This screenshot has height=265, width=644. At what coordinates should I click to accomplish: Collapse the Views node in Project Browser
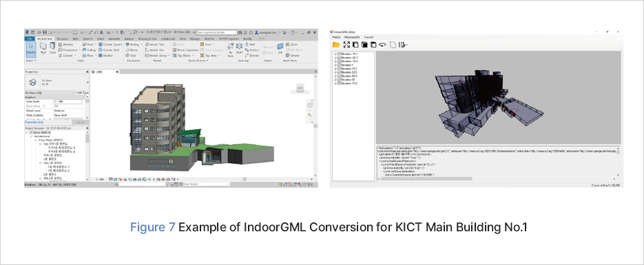point(27,133)
